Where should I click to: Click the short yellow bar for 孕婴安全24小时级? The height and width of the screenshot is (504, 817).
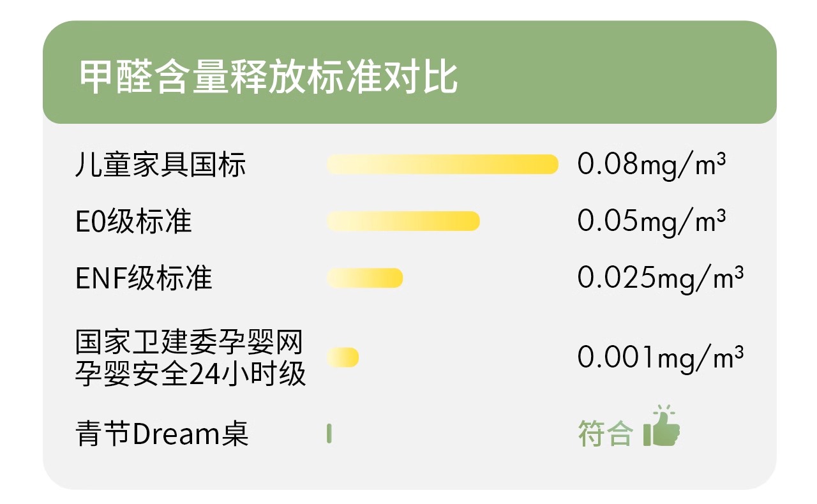[343, 357]
